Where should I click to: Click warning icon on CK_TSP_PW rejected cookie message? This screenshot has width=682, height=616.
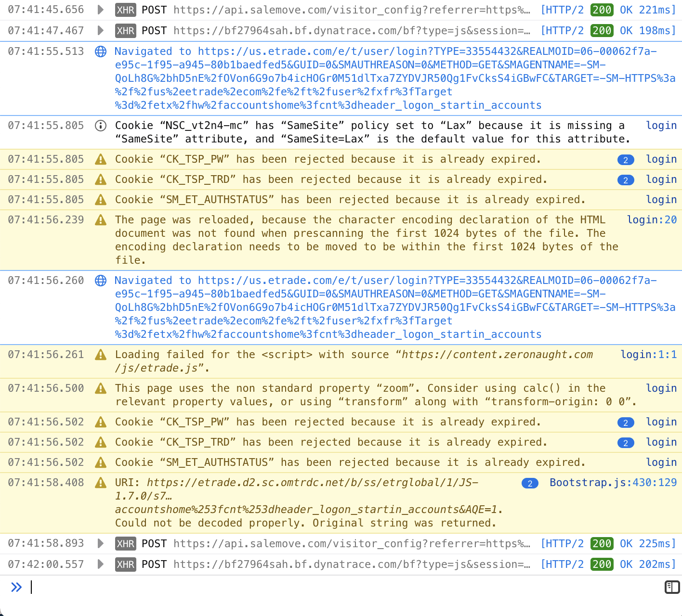pos(101,159)
